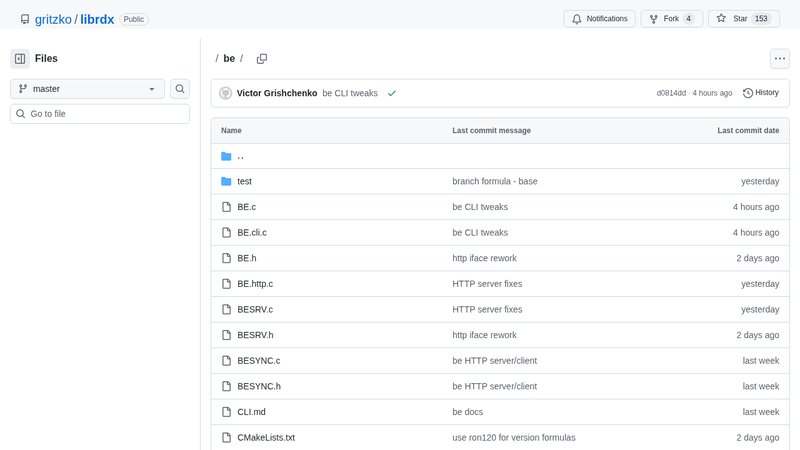Click the BE.c file icon
The image size is (800, 450).
[x=226, y=207]
